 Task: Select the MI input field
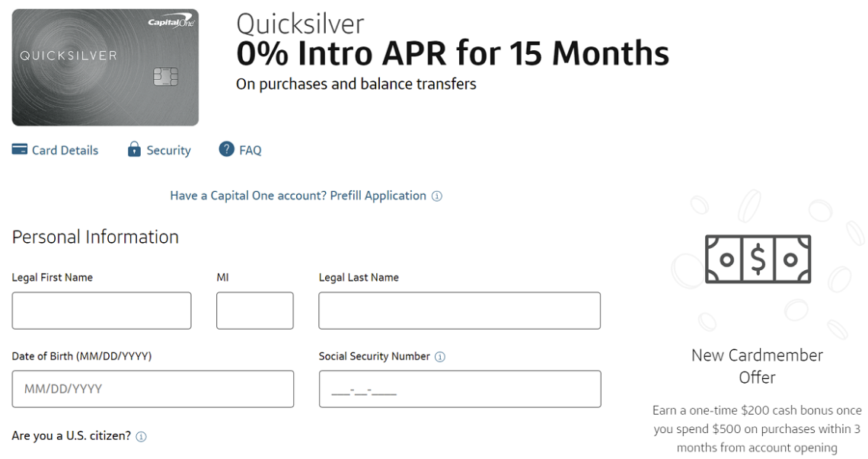(x=254, y=310)
